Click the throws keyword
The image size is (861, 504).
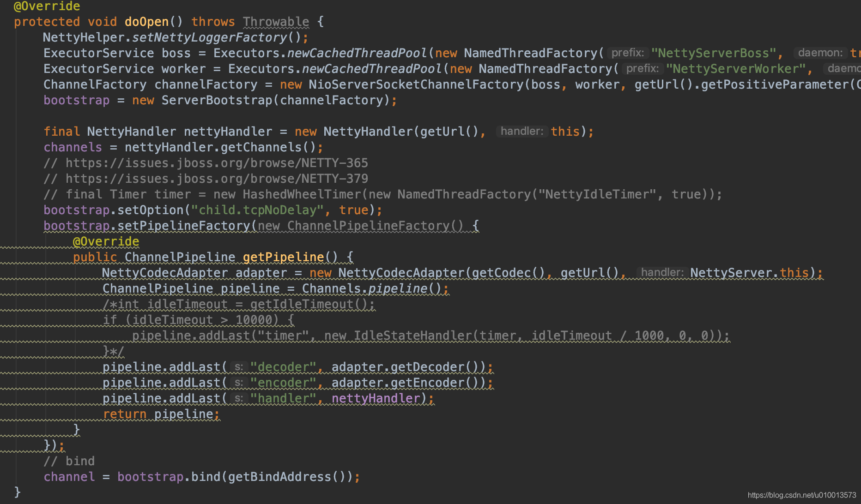213,22
